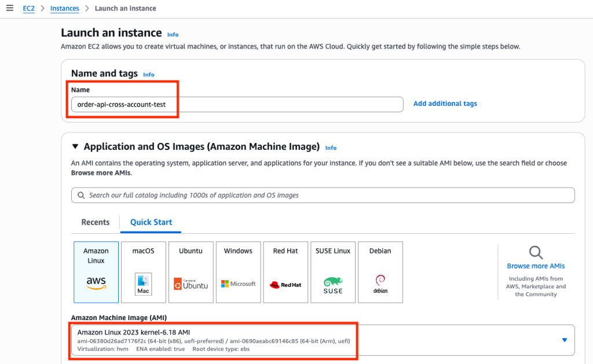Click the 'Debian' tile label
The image size is (593, 364).
click(380, 251)
